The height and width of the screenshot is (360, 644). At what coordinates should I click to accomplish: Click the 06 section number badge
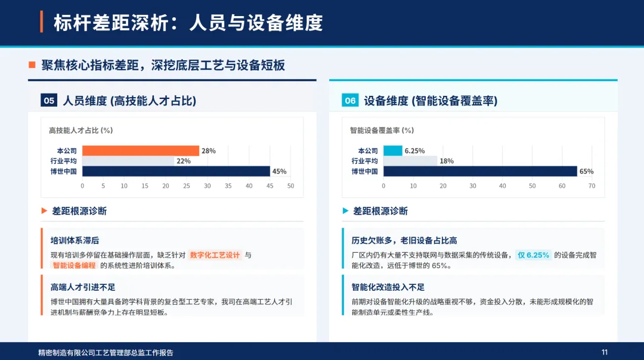(x=350, y=101)
